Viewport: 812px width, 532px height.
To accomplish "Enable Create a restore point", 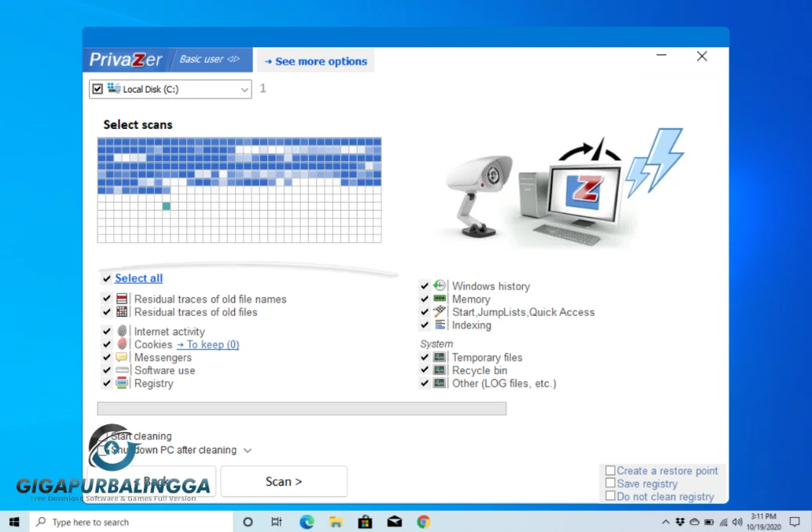I will point(610,470).
